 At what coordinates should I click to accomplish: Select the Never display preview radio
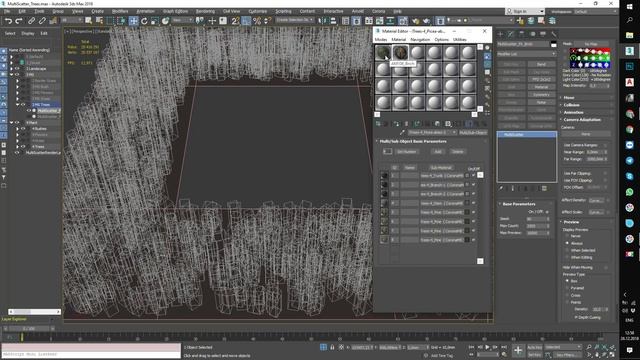pyautogui.click(x=567, y=236)
